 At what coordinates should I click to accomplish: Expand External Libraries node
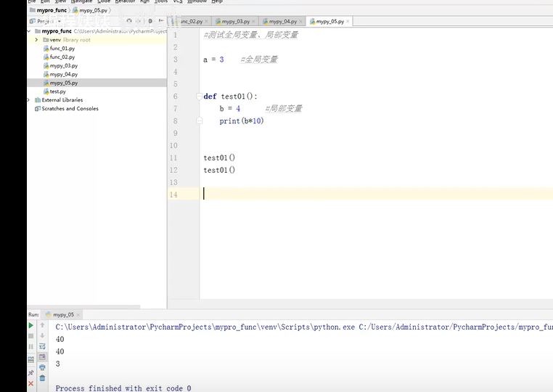29,100
